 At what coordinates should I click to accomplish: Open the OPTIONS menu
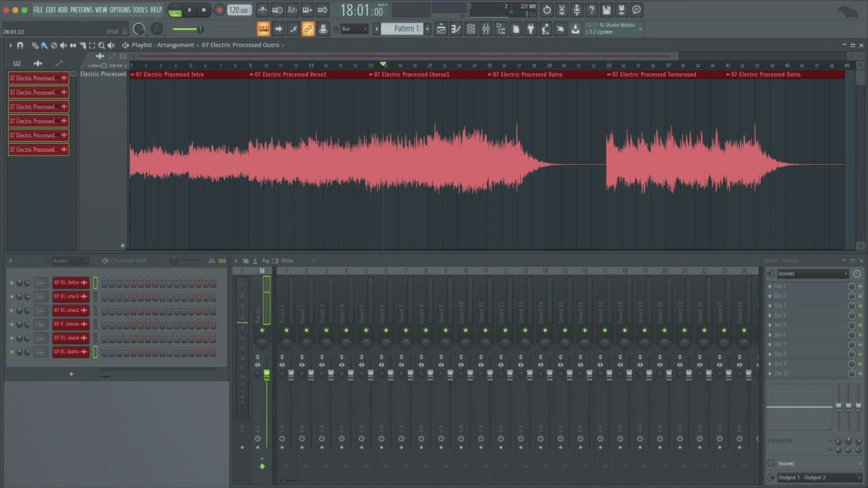click(x=120, y=10)
